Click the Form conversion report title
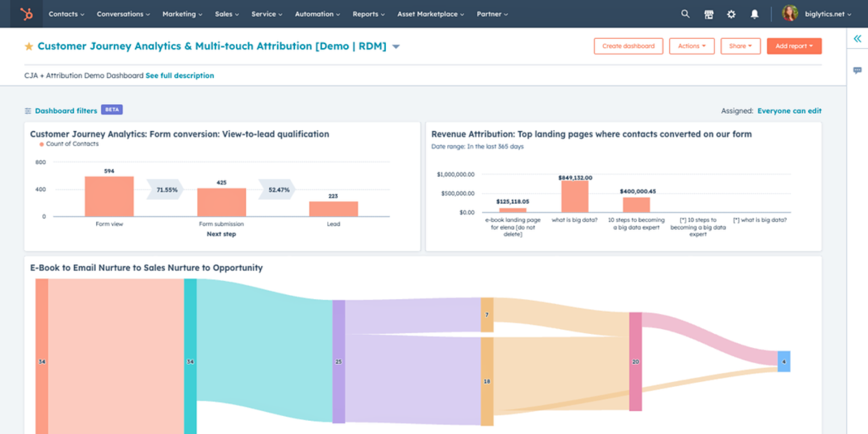Screen dimensions: 868x434 [180, 134]
